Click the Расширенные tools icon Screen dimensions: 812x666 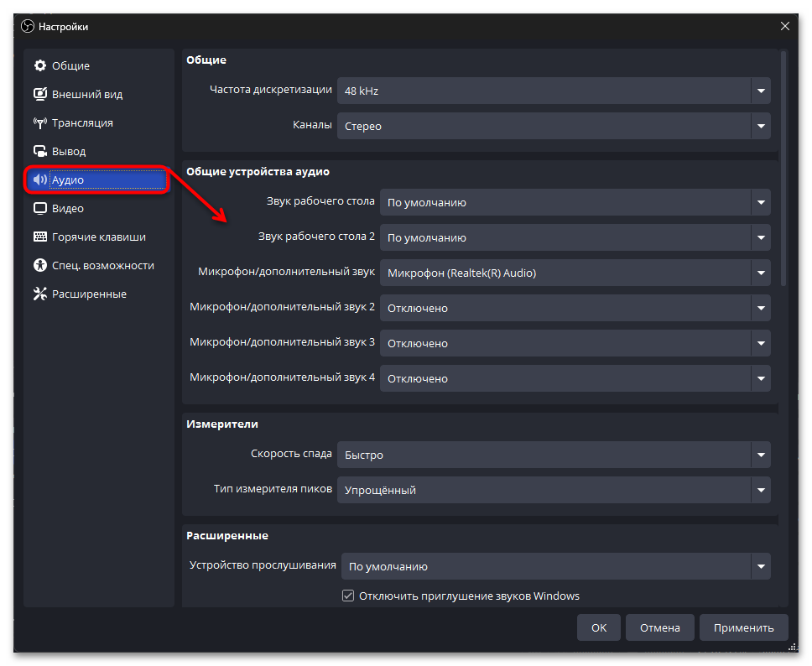tap(39, 294)
